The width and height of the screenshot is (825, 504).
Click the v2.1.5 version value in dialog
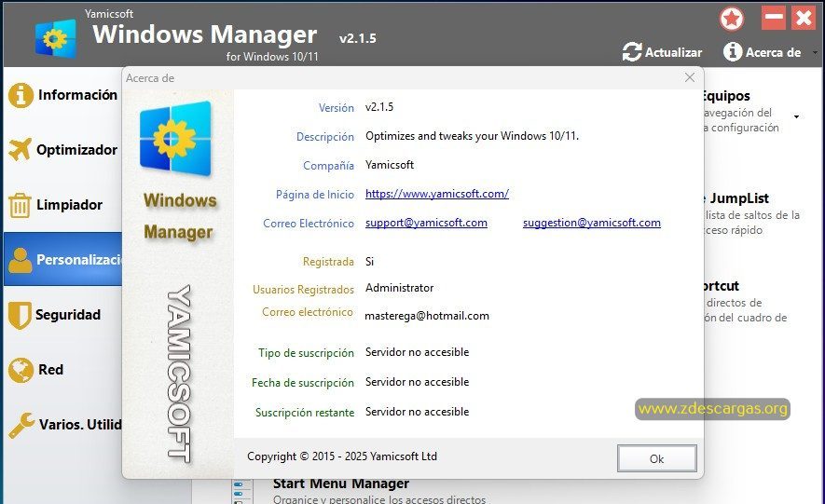coord(378,107)
